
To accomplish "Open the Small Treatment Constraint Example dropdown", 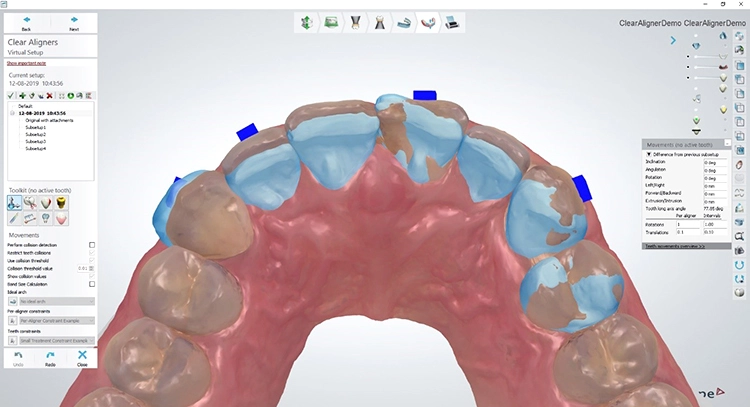I will click(56, 341).
